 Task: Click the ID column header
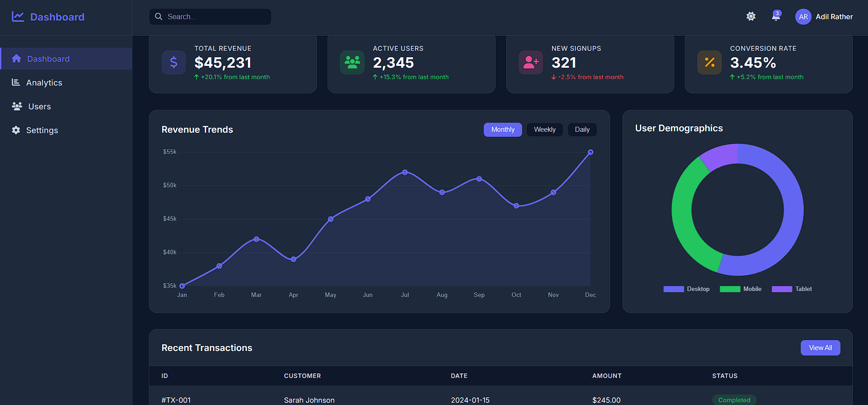pos(165,376)
